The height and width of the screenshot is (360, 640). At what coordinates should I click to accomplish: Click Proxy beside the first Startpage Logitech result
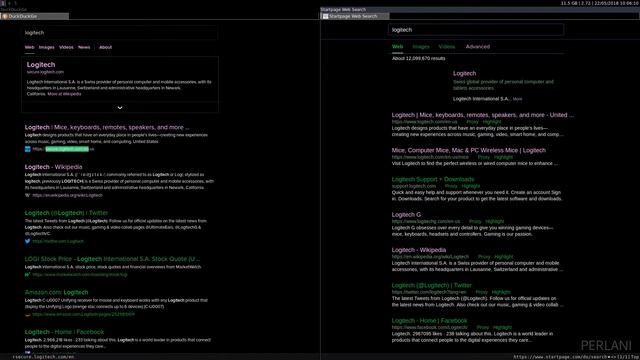[x=472, y=122]
